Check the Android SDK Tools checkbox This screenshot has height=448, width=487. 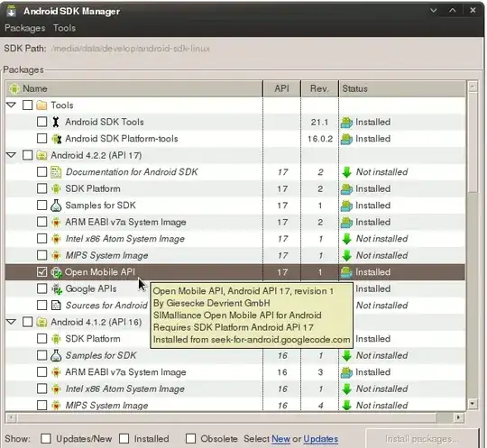pos(41,122)
